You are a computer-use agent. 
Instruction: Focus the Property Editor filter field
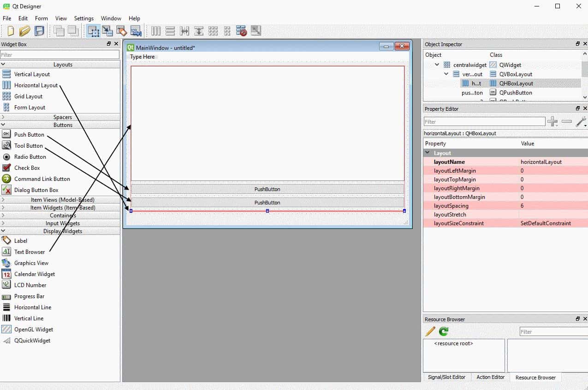pos(485,122)
